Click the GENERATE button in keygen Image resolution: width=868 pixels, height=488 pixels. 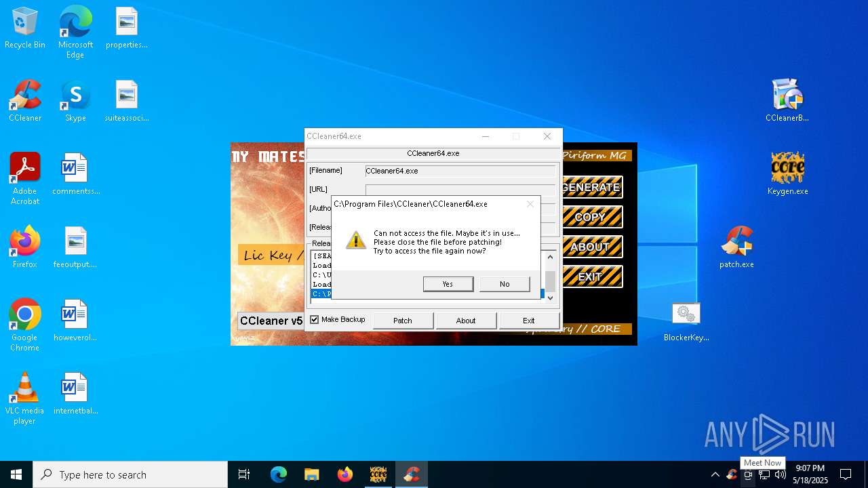coord(591,187)
